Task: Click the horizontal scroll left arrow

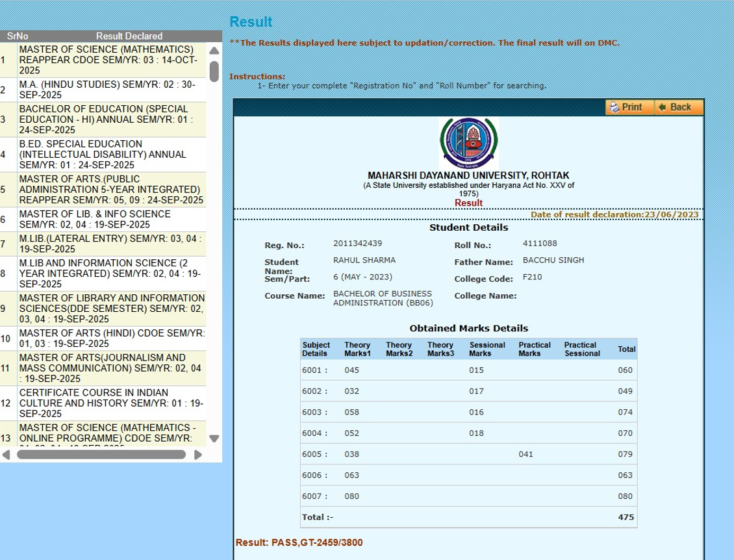Action: coord(6,455)
